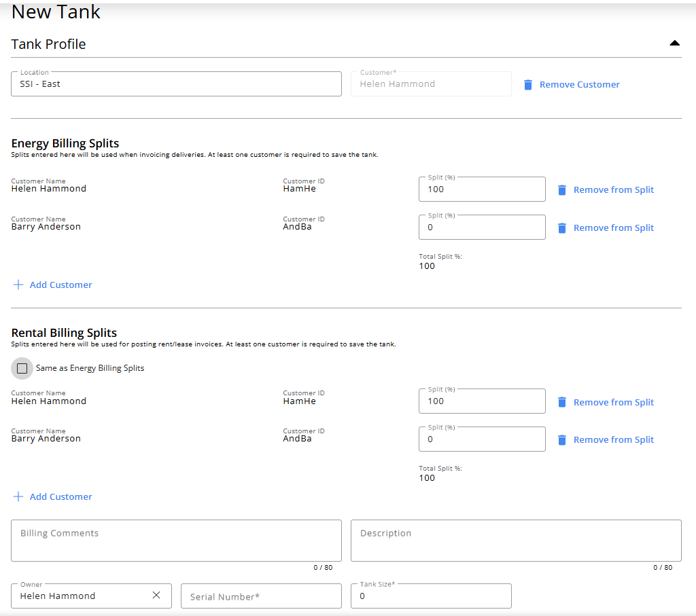Open the Location dropdown showing SSI - East

176,84
